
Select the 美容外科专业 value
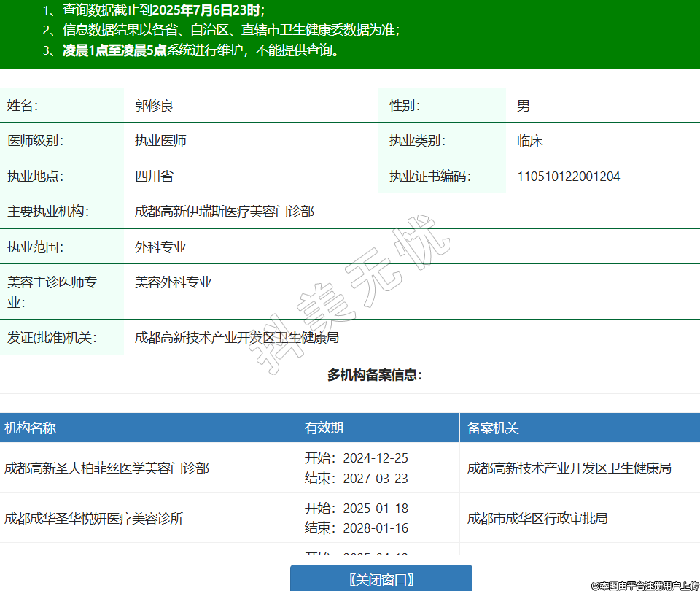[173, 282]
